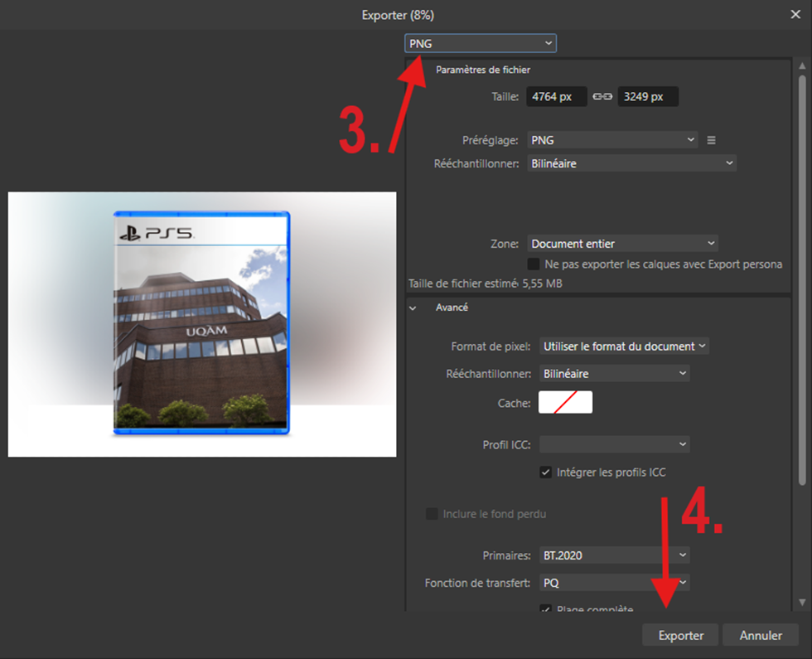Click the aspect ratio lock chain icon
812x659 pixels.
[602, 97]
